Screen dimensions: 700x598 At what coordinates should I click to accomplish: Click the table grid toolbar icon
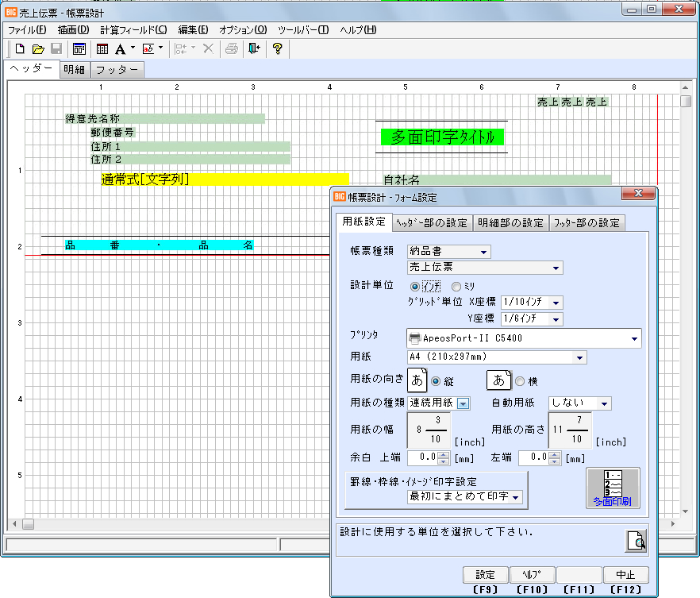coord(102,49)
